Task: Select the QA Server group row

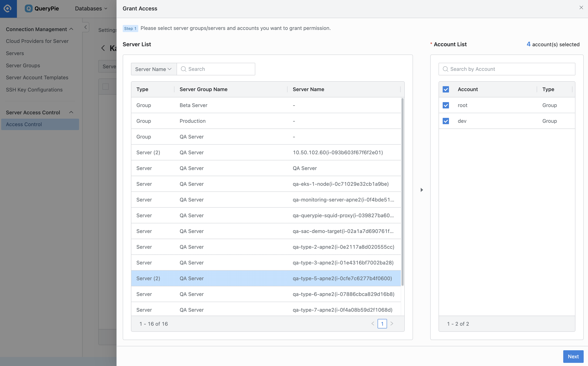Action: (x=266, y=137)
